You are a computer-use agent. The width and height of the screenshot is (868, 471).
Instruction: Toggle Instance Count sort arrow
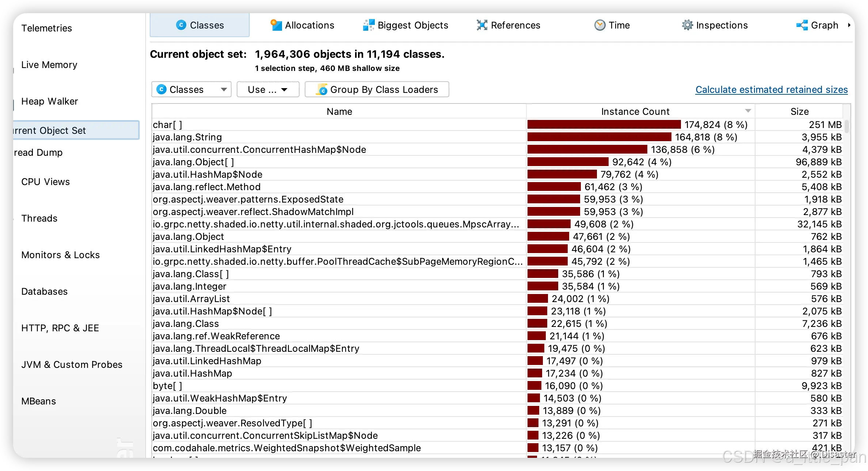click(x=748, y=111)
